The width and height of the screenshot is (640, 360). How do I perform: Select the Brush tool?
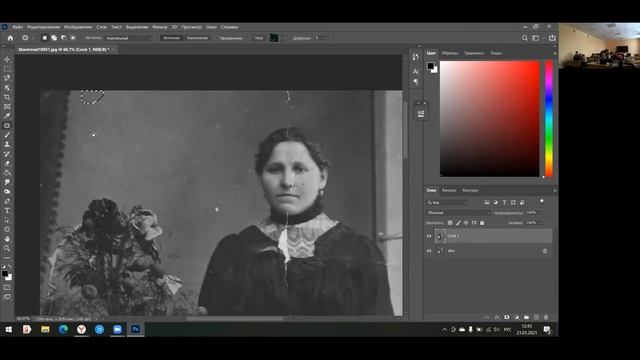pyautogui.click(x=7, y=135)
